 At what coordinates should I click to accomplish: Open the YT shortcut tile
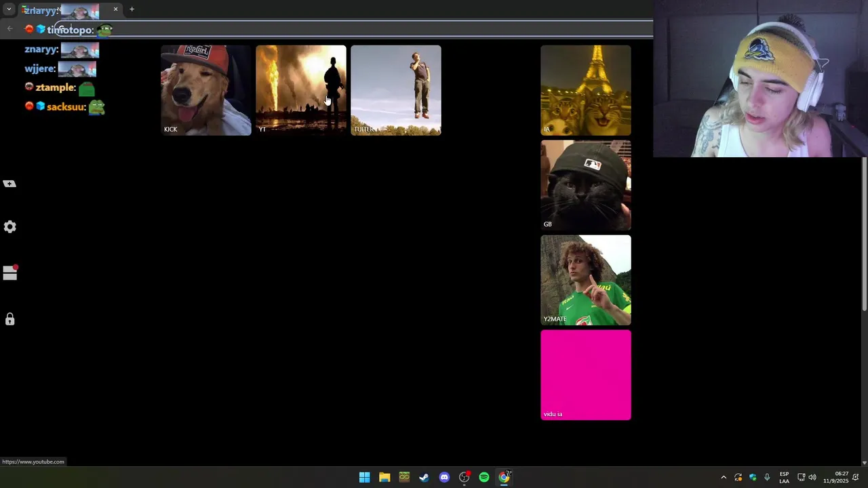tap(301, 90)
